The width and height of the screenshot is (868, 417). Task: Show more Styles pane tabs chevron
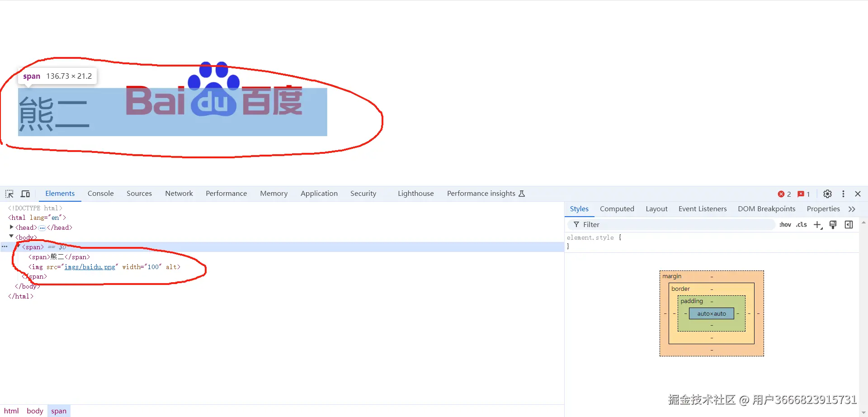(852, 209)
